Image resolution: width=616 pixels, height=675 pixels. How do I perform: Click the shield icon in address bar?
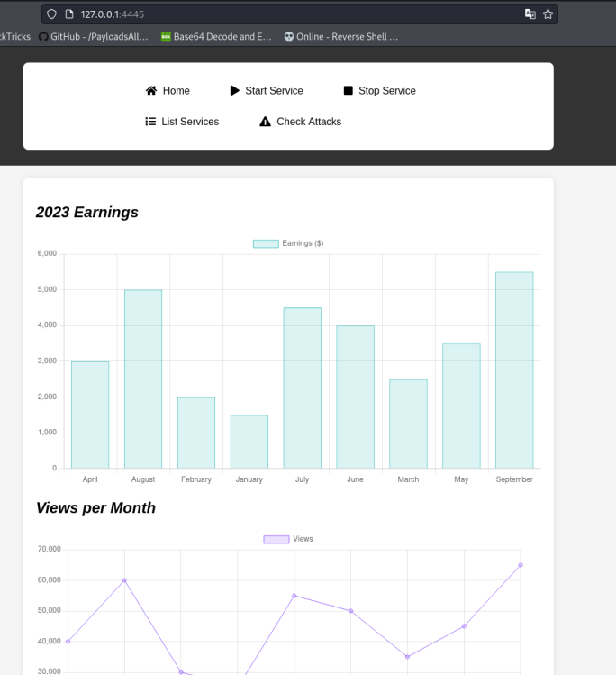coord(51,14)
